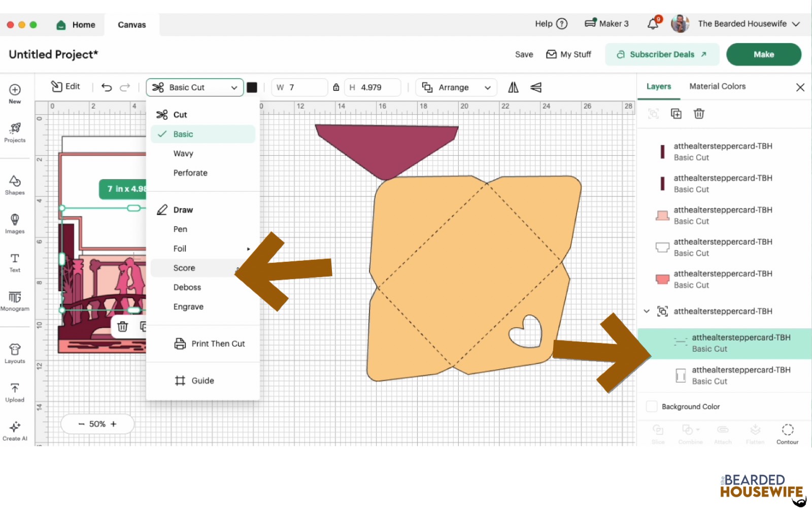Use the Contour tool
The height and width of the screenshot is (516, 812).
pos(787,434)
